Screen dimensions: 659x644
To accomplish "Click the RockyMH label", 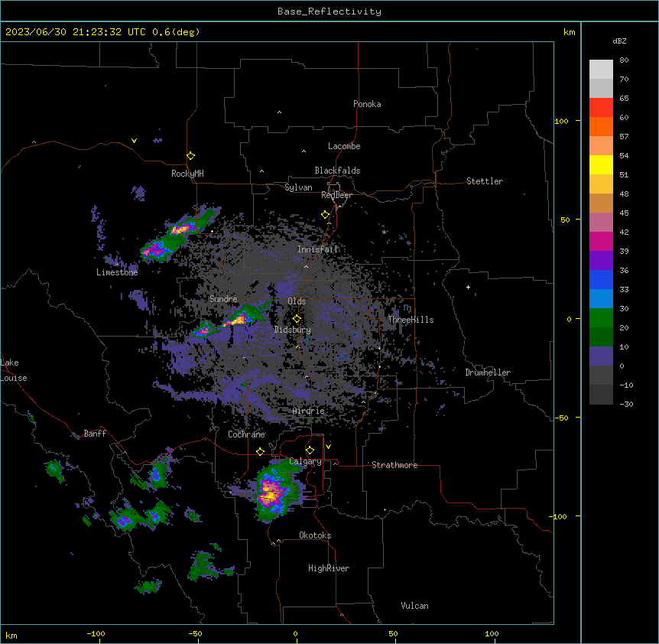I will (x=187, y=174).
